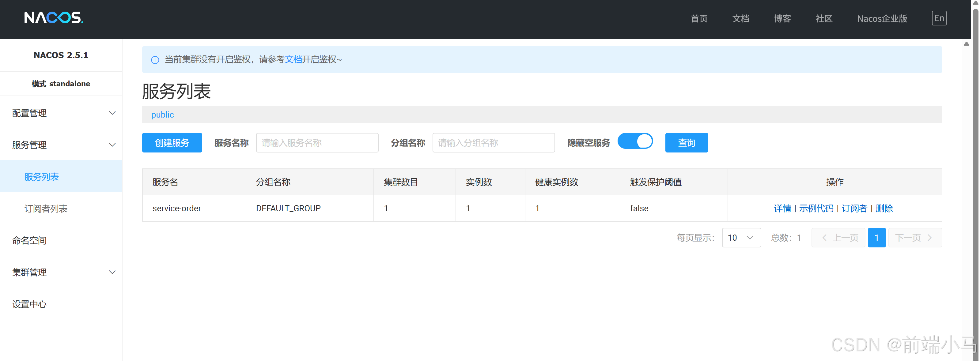Go to 首页 in top navigation
This screenshot has width=980, height=361.
[x=699, y=19]
